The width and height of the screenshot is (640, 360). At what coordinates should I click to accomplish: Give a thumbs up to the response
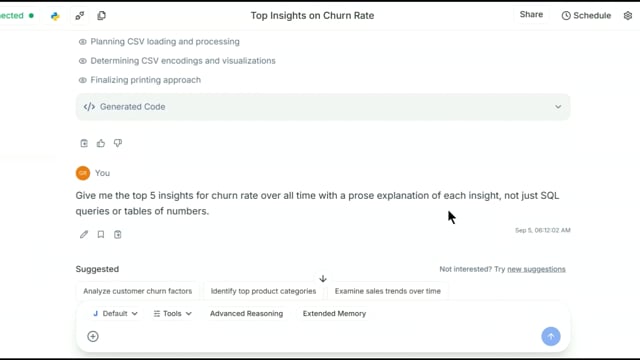tap(101, 143)
